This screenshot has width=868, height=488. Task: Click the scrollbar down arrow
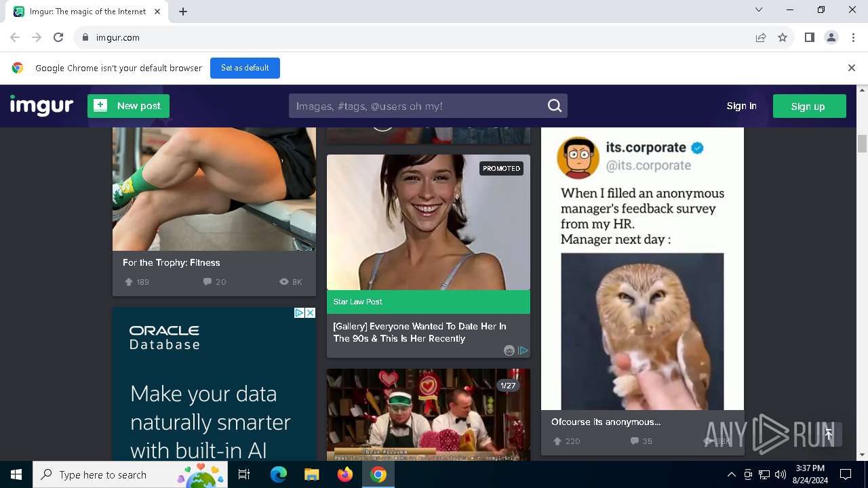click(x=863, y=455)
